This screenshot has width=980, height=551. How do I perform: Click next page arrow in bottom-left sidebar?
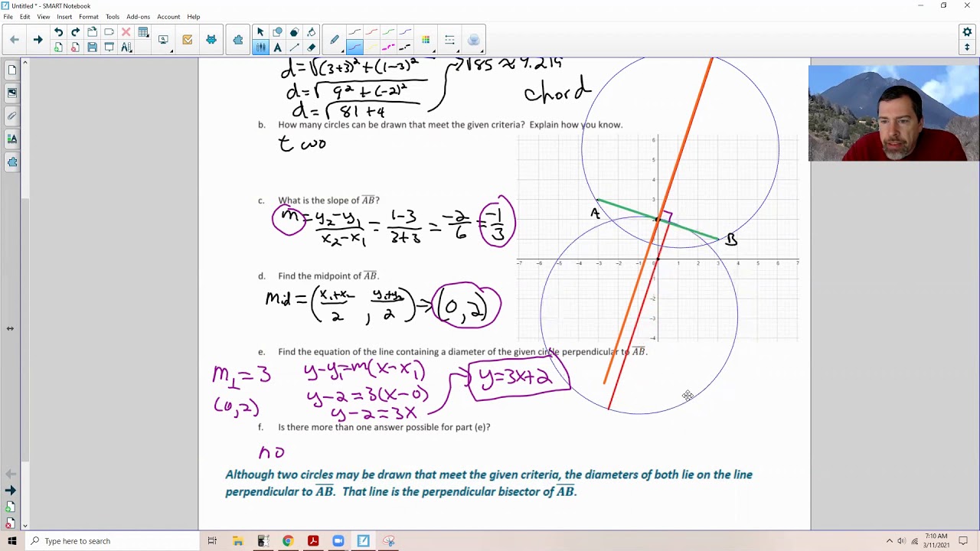(11, 491)
